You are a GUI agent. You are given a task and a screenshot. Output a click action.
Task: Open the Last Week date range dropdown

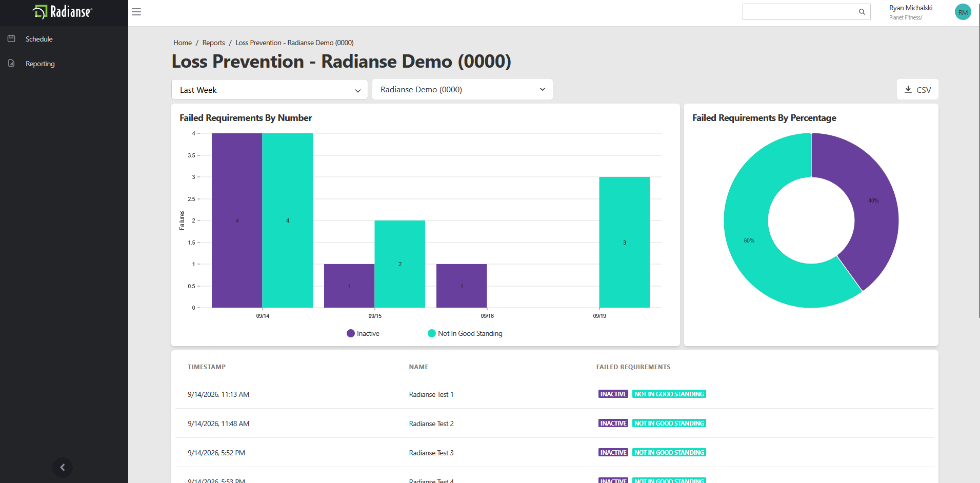click(x=270, y=90)
